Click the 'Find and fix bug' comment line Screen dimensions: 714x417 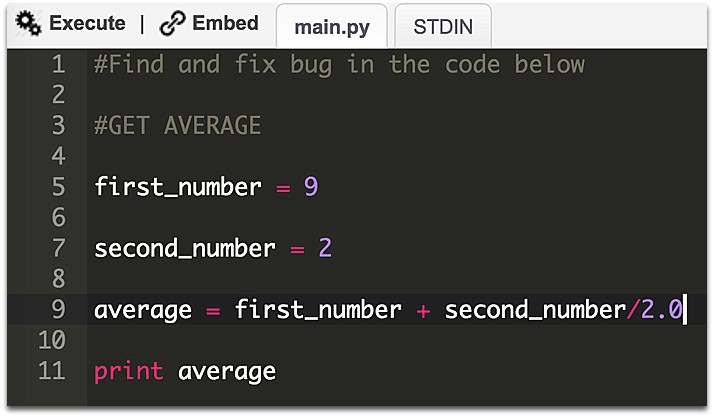click(x=339, y=65)
